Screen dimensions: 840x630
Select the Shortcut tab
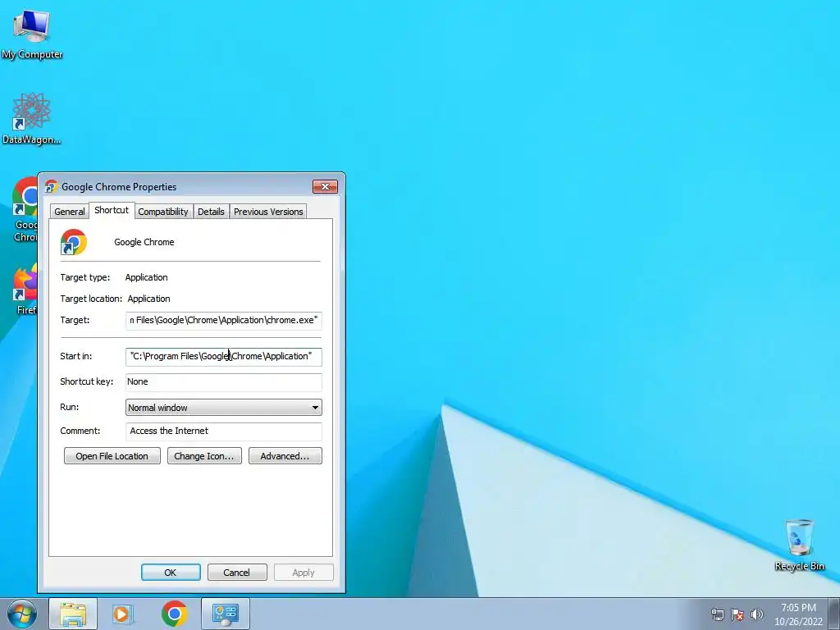pos(112,210)
